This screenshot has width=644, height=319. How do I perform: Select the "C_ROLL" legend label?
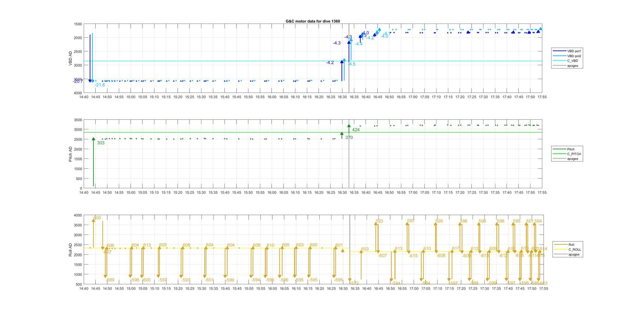click(575, 249)
